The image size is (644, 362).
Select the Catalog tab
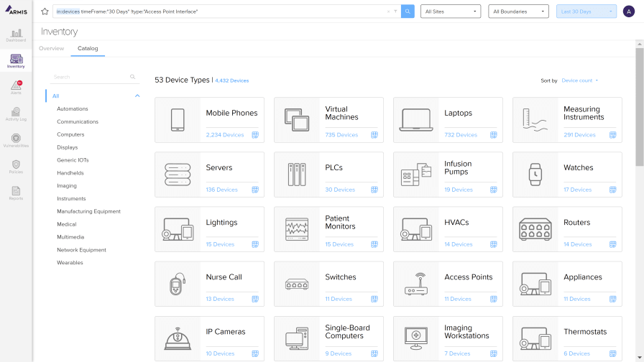coord(88,48)
